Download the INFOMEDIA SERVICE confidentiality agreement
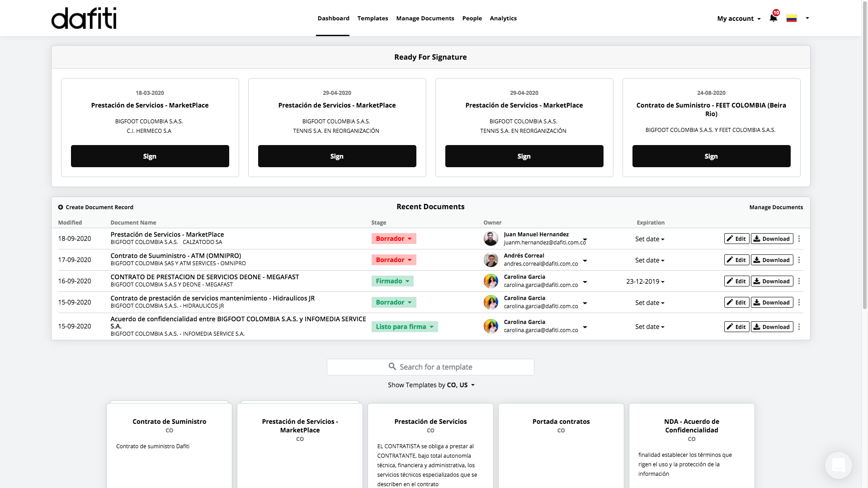868x488 pixels. pos(772,327)
